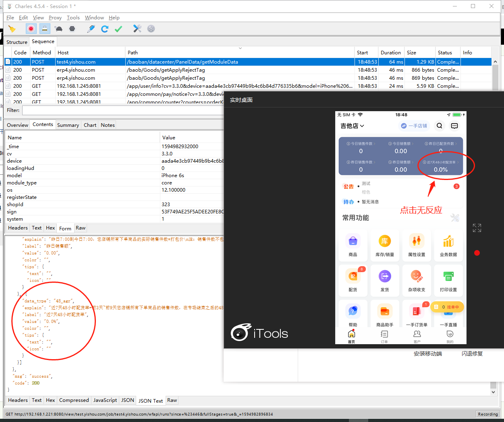The width and height of the screenshot is (504, 422).
Task: Tap the 属性设置 feature icon
Action: pyautogui.click(x=417, y=245)
